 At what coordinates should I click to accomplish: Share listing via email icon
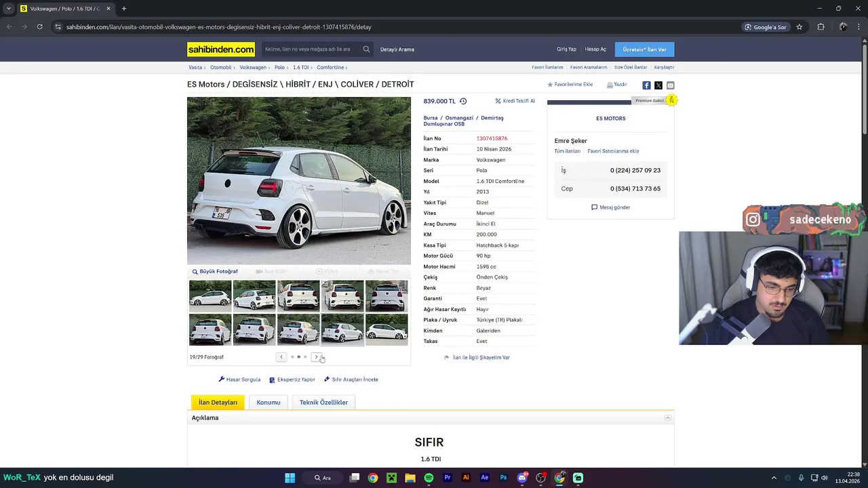pyautogui.click(x=671, y=85)
